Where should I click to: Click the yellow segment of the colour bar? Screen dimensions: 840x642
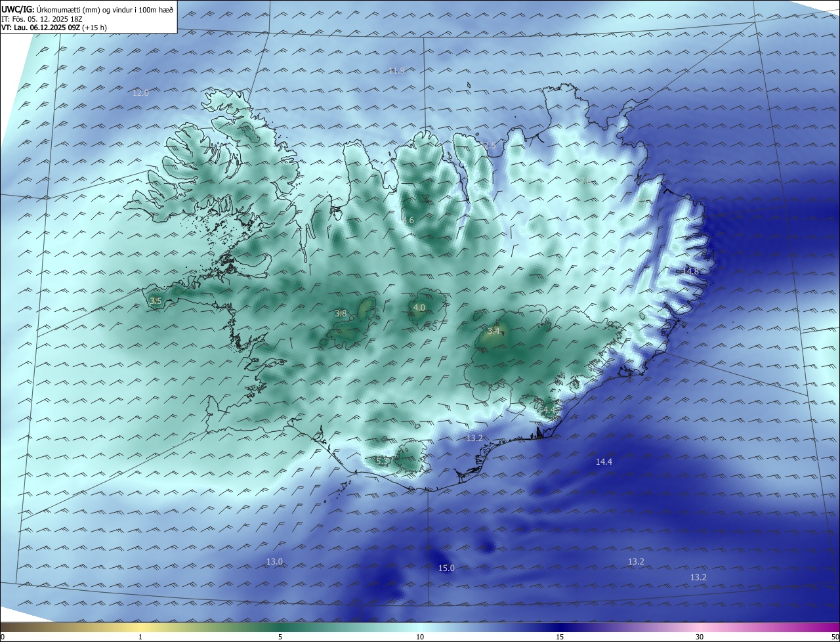tap(140, 627)
